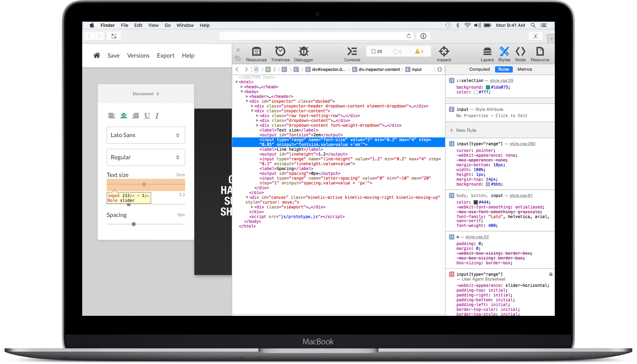Click Versions in the app header
The height and width of the screenshot is (364, 637).
click(138, 56)
